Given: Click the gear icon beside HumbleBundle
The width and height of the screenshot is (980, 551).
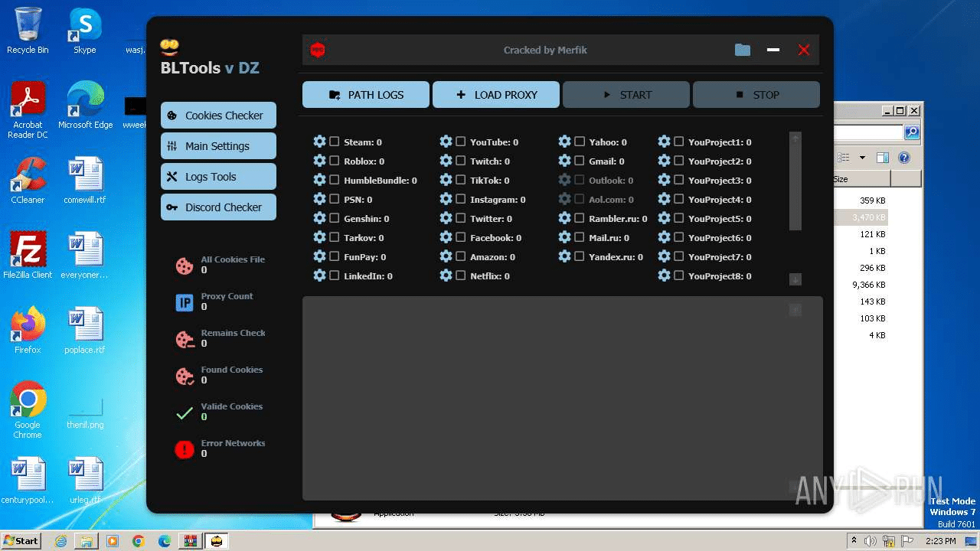Looking at the screenshot, I should (319, 180).
